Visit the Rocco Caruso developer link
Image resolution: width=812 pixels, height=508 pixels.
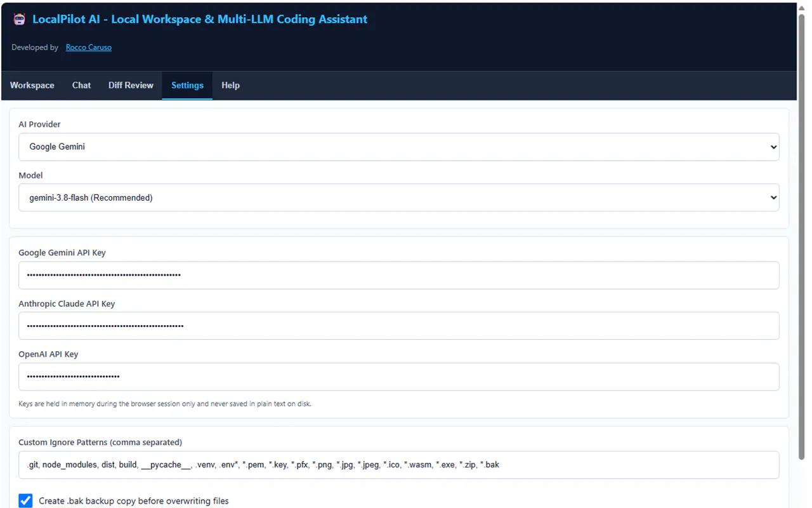pos(89,48)
